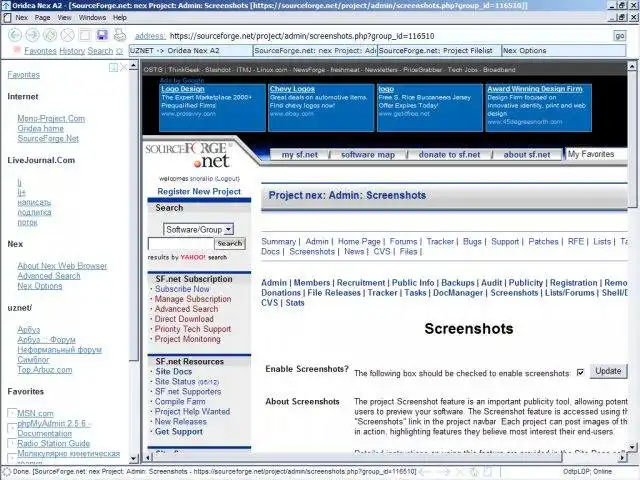This screenshot has height=480, width=640.
Task: Go forward with the Forward arrow icon
Action: coord(33,35)
